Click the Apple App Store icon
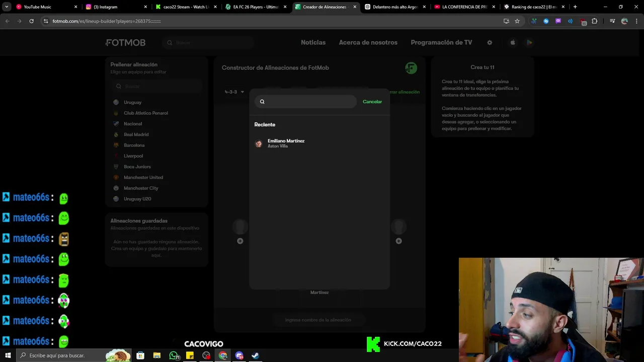The width and height of the screenshot is (644, 362). [x=513, y=43]
